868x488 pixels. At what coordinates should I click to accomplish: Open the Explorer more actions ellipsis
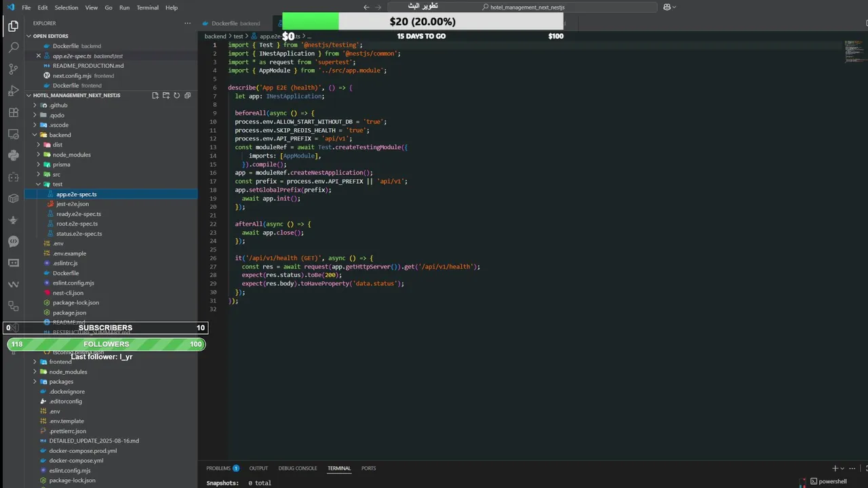coord(188,23)
